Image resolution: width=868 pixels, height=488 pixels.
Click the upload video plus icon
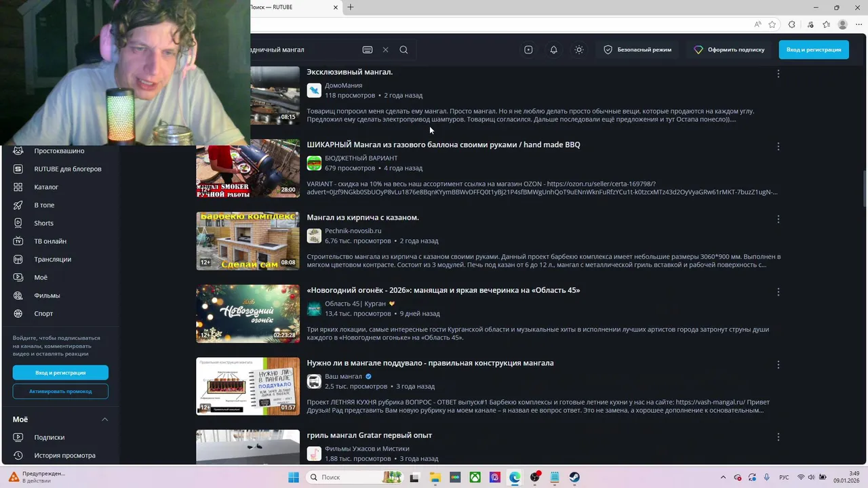point(528,49)
